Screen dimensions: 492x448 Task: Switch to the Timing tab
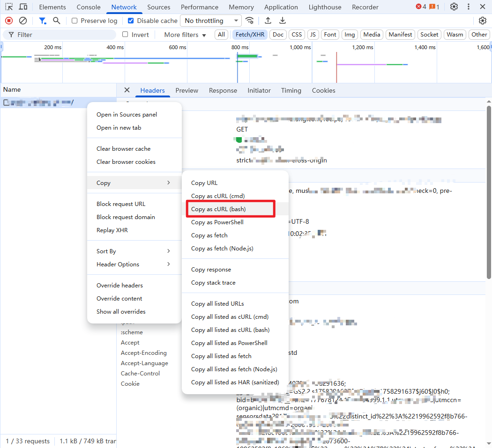pos(291,90)
